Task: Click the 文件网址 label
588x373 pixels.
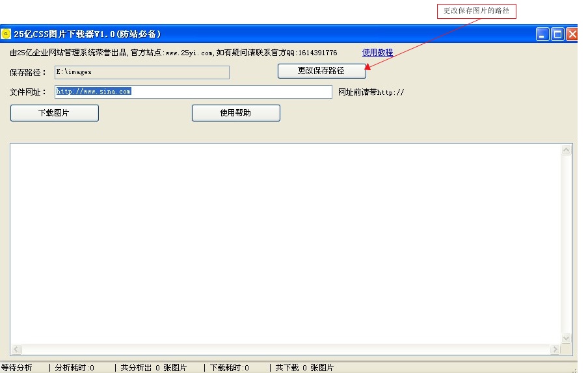Action: pos(27,92)
